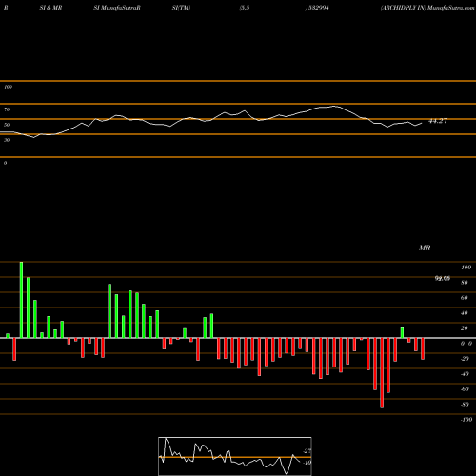Screen dimensions: 476x476
Task: Click the MR right axis label 60
Action: (x=465, y=298)
